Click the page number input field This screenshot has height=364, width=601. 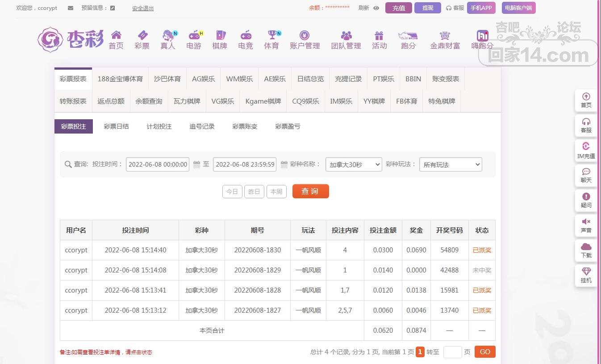click(x=452, y=352)
